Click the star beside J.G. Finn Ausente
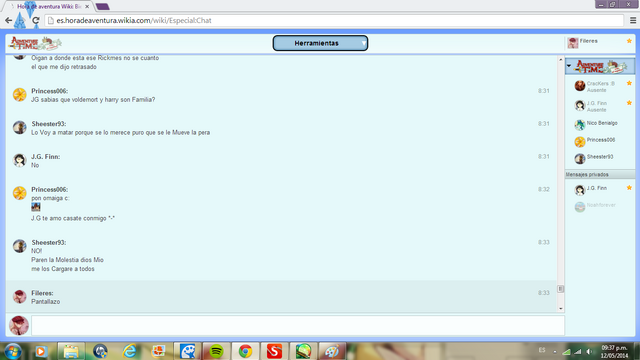 point(629,103)
